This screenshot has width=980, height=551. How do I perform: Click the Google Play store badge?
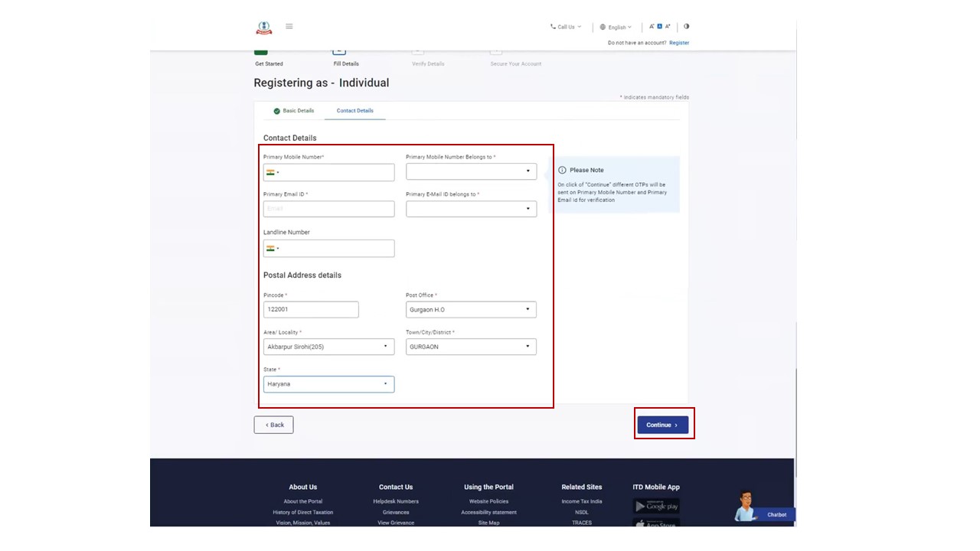coord(656,506)
